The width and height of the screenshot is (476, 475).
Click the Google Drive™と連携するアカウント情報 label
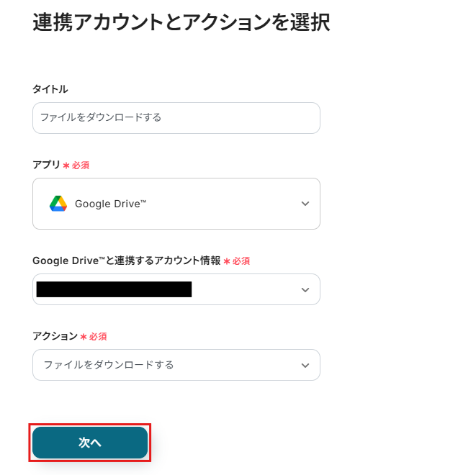[126, 261]
